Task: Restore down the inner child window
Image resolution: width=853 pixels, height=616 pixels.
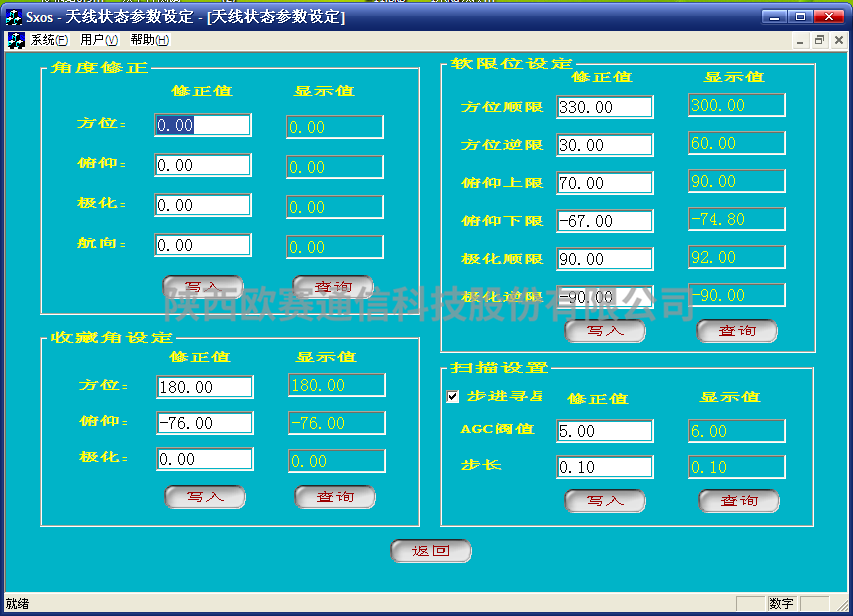Action: (819, 40)
